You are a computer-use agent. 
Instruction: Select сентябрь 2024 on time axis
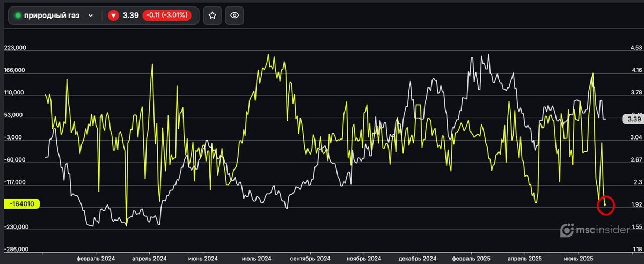coord(311,258)
